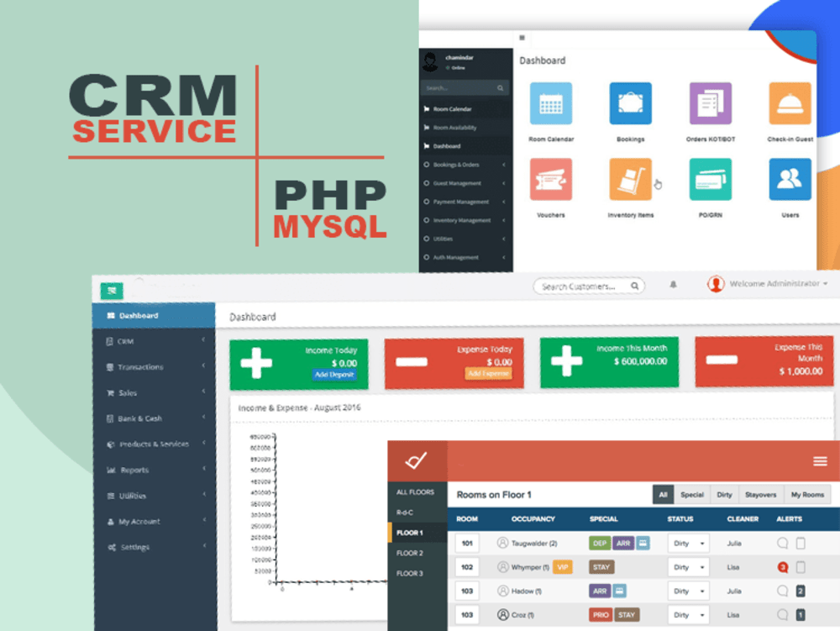
Task: Switch to the Stayovers filter tab
Action: tap(761, 494)
